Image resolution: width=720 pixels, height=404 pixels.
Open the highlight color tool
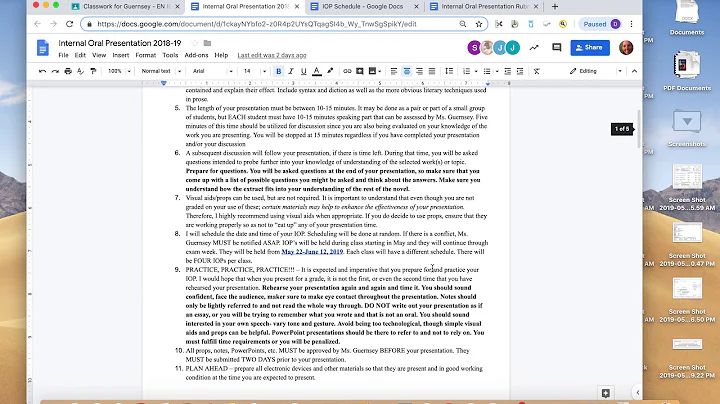[330, 71]
